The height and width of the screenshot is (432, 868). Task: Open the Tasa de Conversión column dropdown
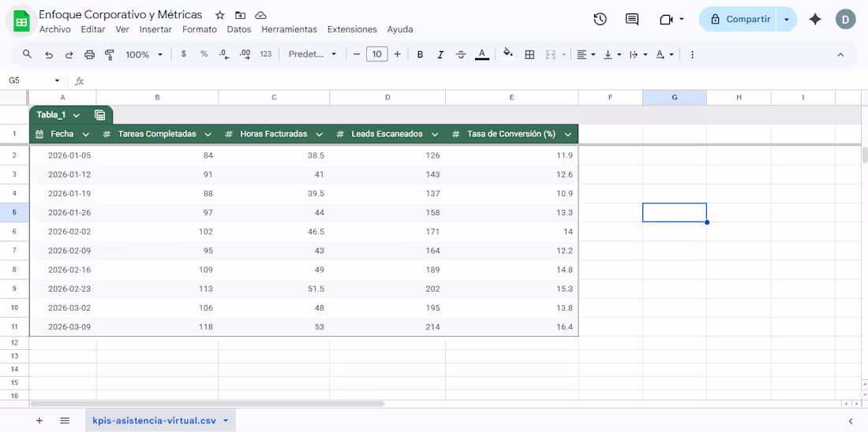pos(567,134)
